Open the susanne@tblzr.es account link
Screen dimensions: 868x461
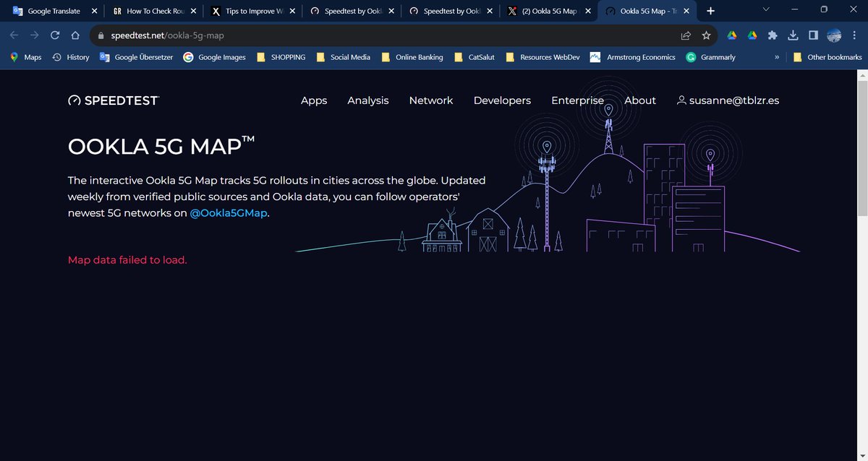tap(728, 100)
